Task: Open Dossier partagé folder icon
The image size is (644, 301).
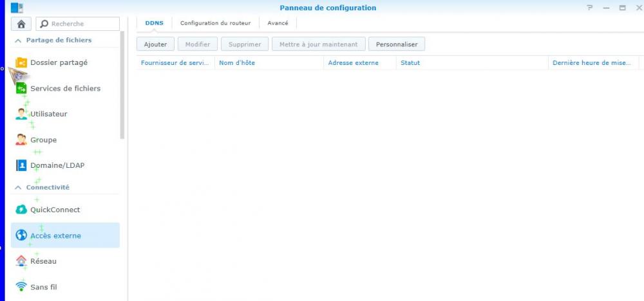Action: tap(21, 63)
